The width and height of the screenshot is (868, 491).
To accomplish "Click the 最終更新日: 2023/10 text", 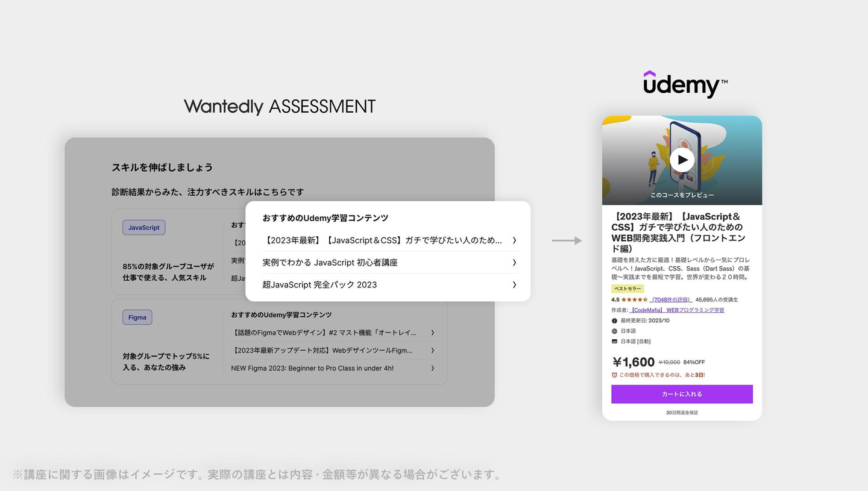I will [645, 321].
